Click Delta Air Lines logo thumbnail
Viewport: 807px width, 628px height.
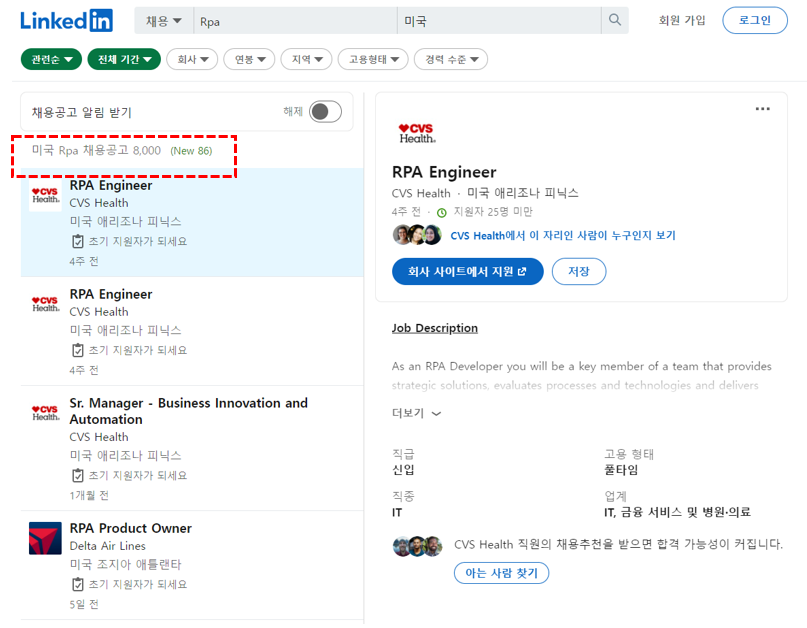pos(45,538)
